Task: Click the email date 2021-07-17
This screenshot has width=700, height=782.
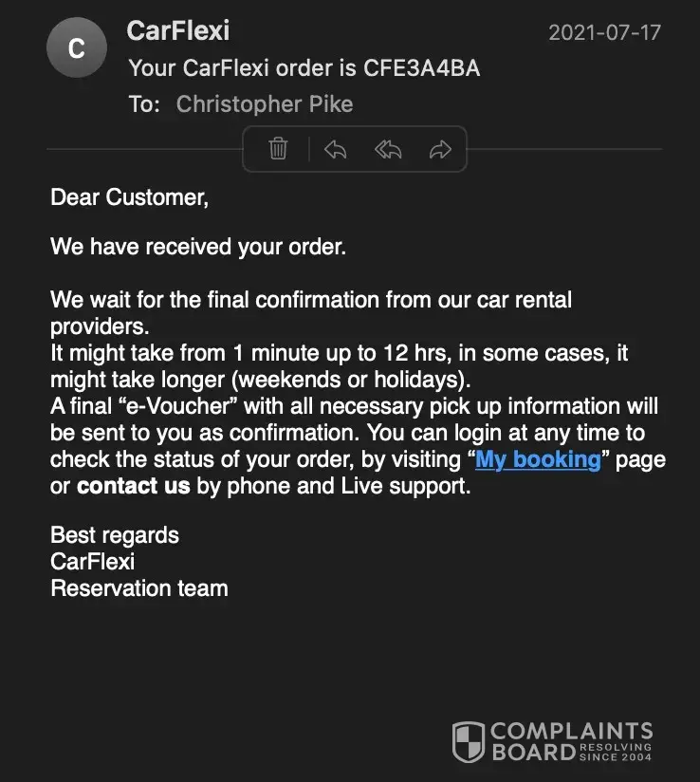Action: coord(604,32)
